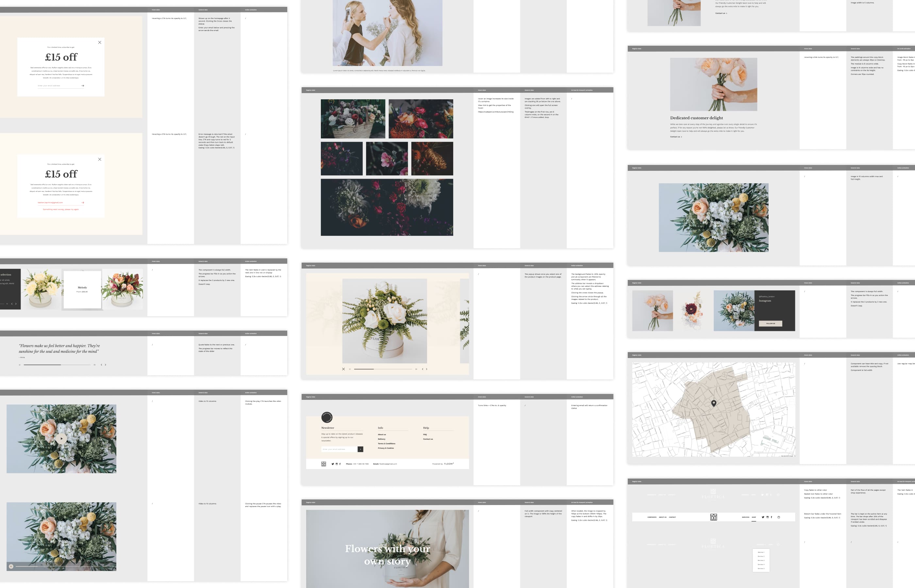This screenshot has width=915, height=588.
Task: Pause the playing bouquet video
Action: coord(11,566)
